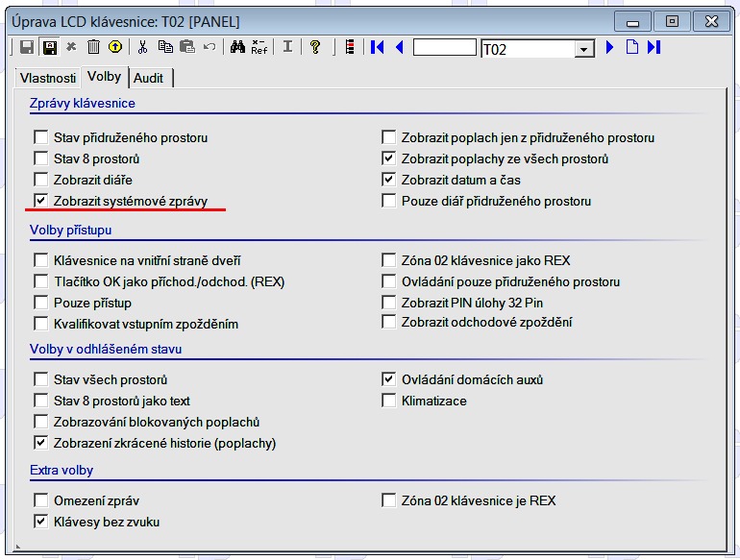Maximize the keypad editing window
740x560 pixels.
pos(673,20)
